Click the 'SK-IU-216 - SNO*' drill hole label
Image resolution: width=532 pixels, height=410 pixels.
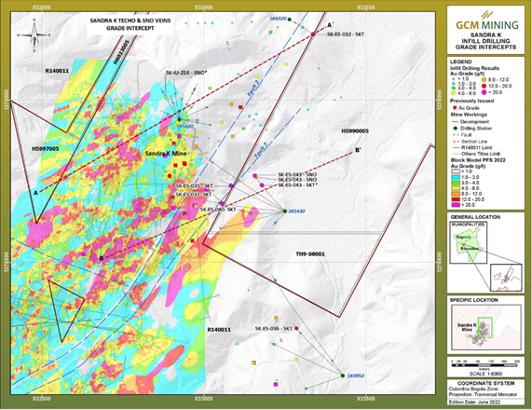(x=186, y=73)
